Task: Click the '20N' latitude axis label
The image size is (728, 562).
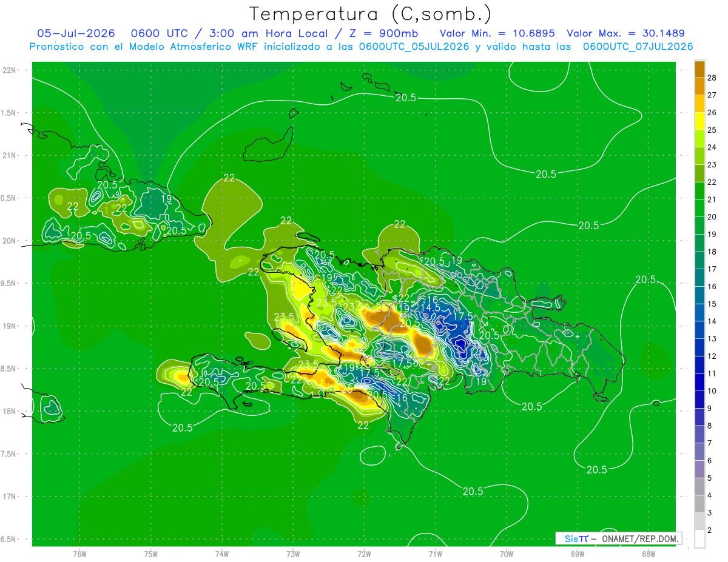Action: [10, 241]
